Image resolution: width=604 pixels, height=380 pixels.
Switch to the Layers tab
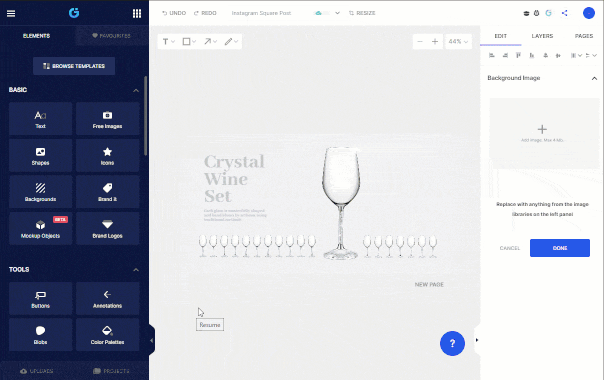(x=542, y=36)
